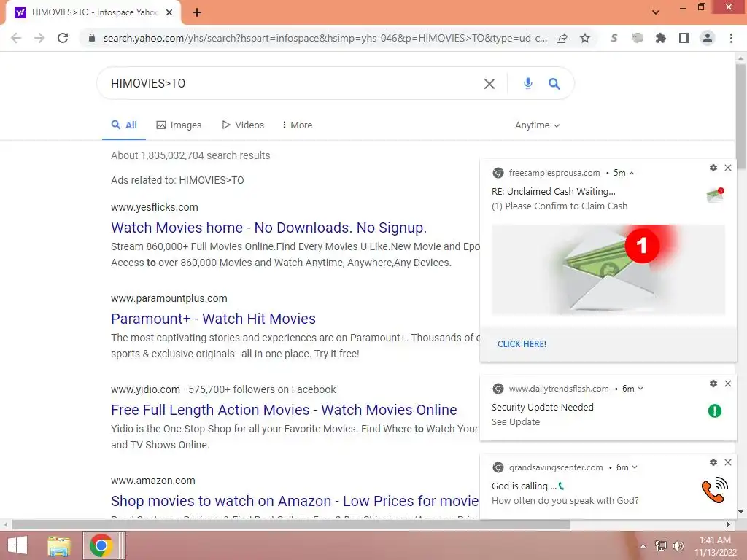This screenshot has height=560, width=747.
Task: Switch to Images results tab
Action: [179, 125]
